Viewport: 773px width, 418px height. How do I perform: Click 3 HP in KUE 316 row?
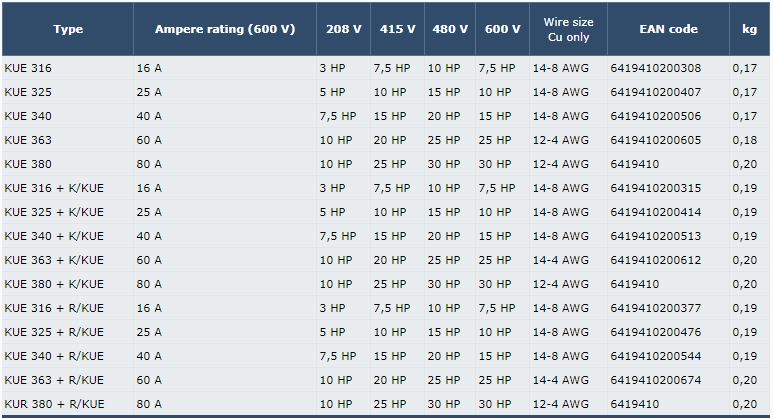[332, 68]
